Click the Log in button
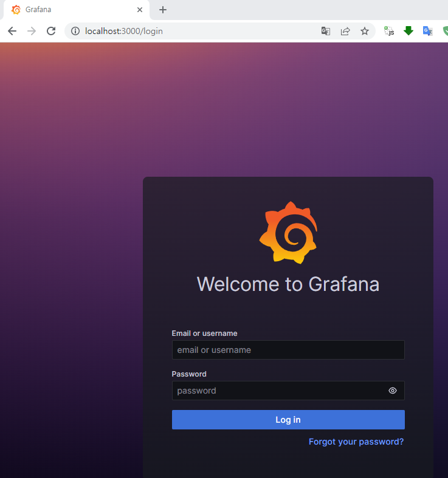Image resolution: width=448 pixels, height=478 pixels. click(288, 420)
